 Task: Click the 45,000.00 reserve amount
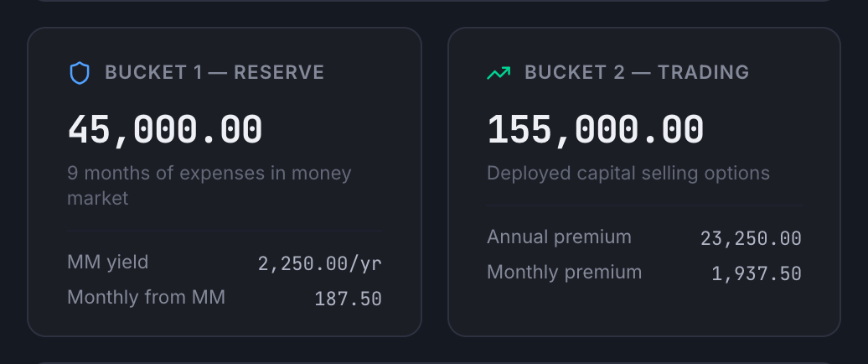(164, 130)
